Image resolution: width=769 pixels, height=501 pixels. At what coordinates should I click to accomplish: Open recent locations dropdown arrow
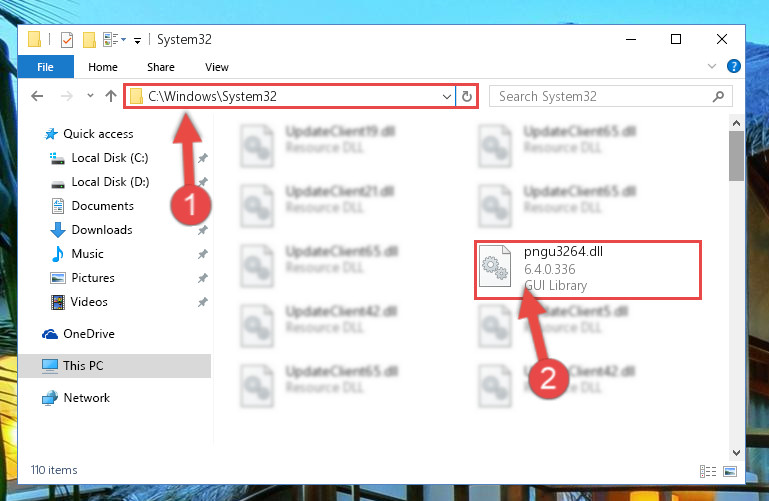pos(90,96)
